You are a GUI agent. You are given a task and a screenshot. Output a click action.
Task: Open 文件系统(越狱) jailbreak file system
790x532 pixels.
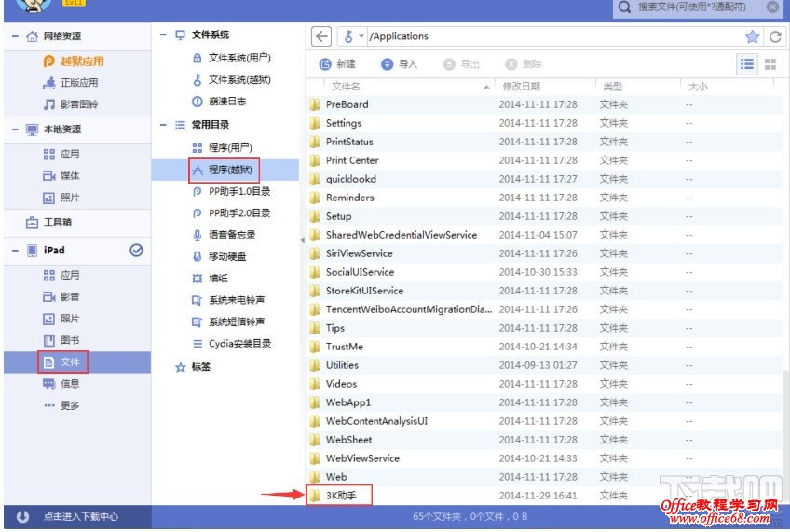[x=232, y=79]
